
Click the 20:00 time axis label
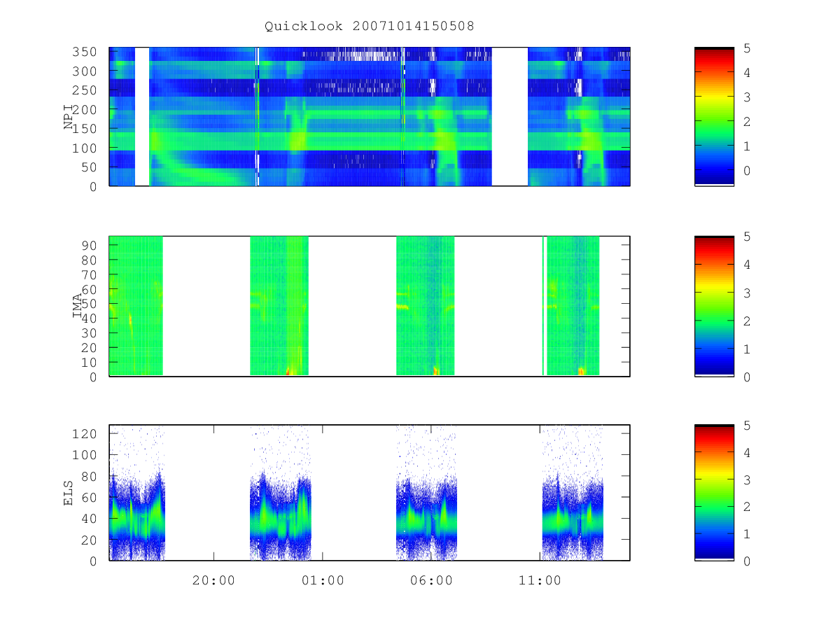coord(213,580)
